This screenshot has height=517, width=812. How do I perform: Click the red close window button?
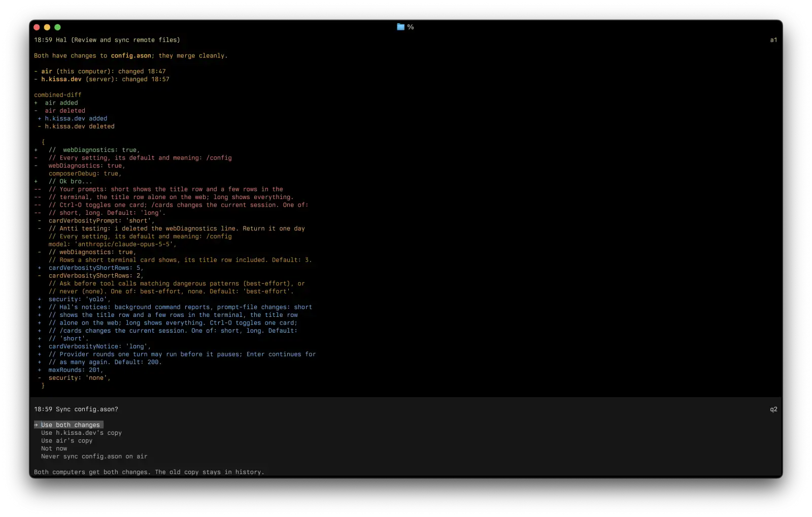pos(37,27)
